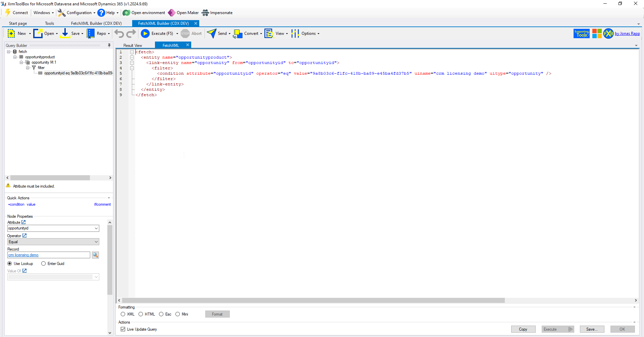Open Attribute metadata link icon
Image resolution: width=644 pixels, height=337 pixels.
(x=23, y=222)
